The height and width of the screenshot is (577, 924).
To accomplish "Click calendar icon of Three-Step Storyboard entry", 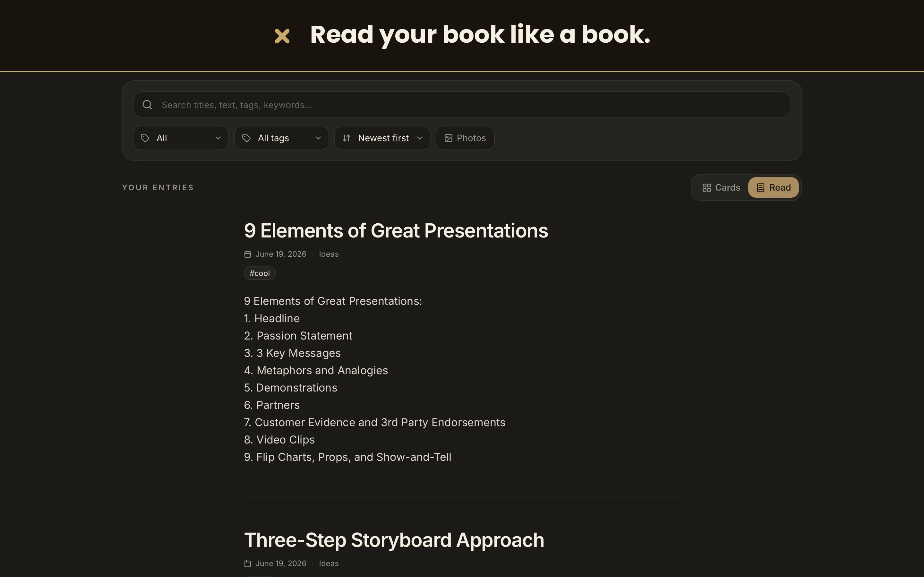I will click(x=248, y=564).
